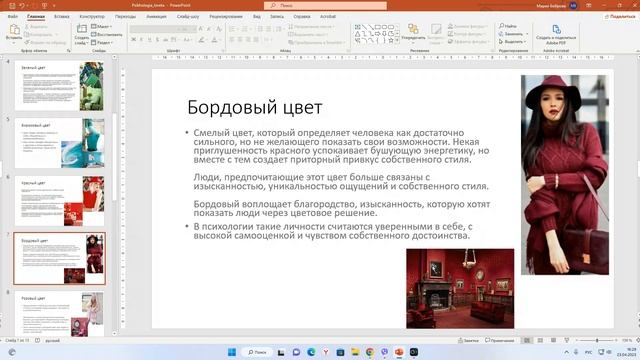Click the text highlight color icon

click(x=201, y=40)
